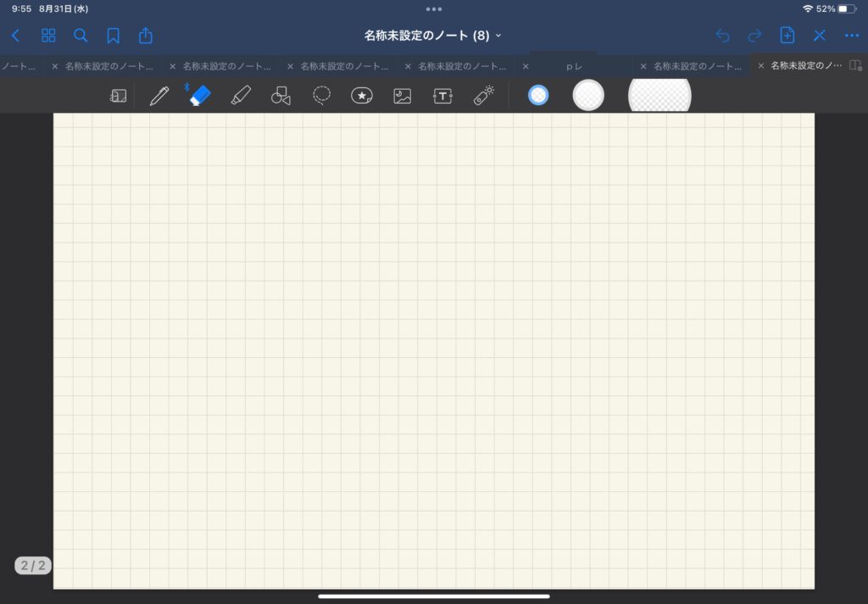Add a new page

787,36
